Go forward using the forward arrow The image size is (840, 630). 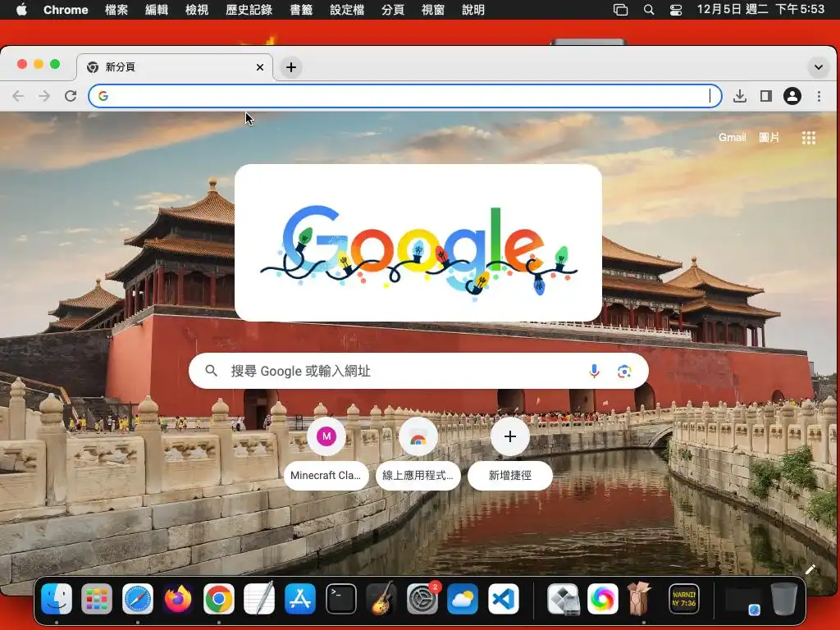pos(44,96)
